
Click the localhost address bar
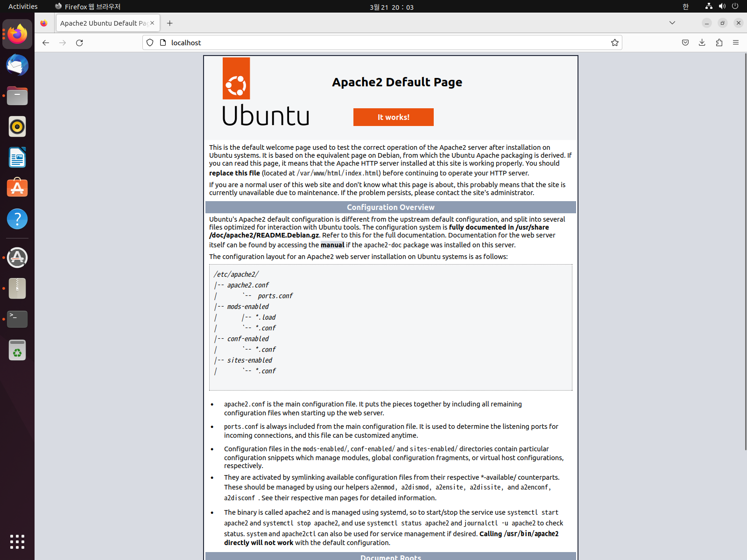(x=382, y=42)
